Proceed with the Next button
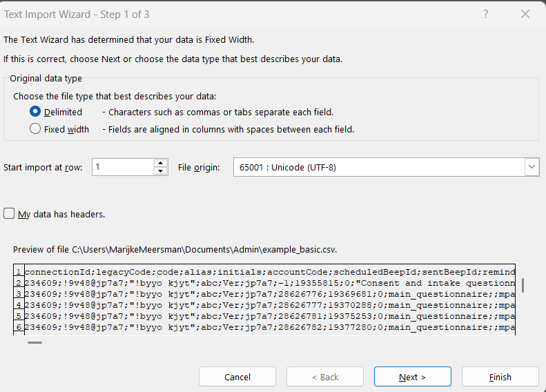 point(412,377)
